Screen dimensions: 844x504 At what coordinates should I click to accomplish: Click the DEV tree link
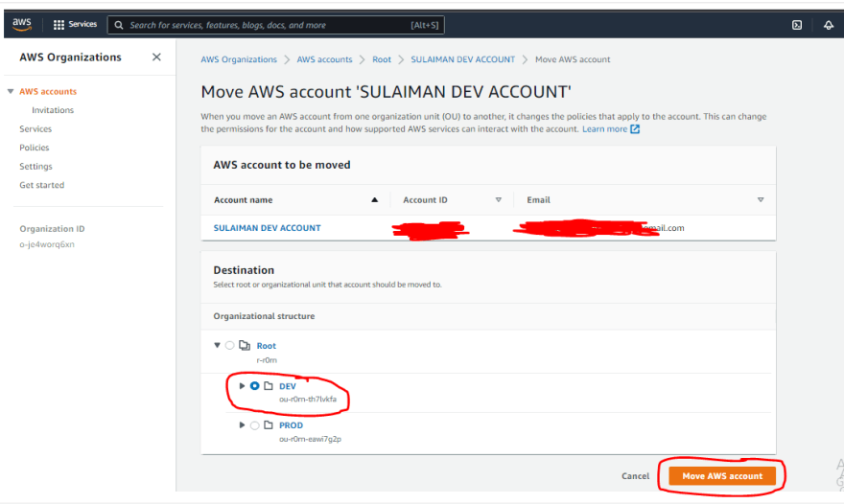coord(288,386)
